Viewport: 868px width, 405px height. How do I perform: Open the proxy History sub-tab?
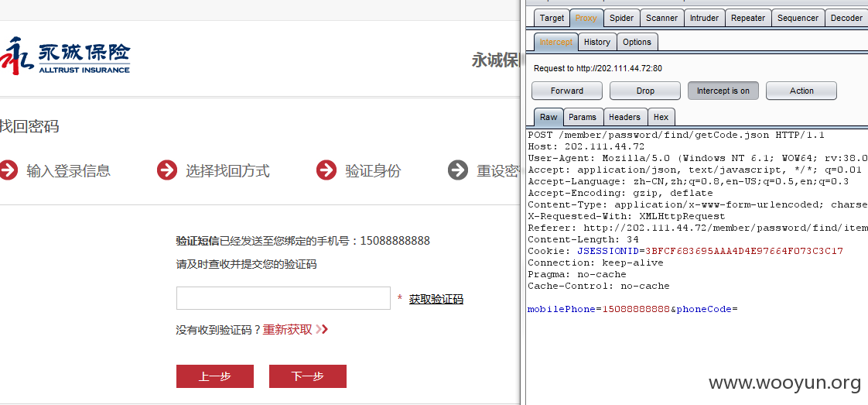tap(596, 42)
